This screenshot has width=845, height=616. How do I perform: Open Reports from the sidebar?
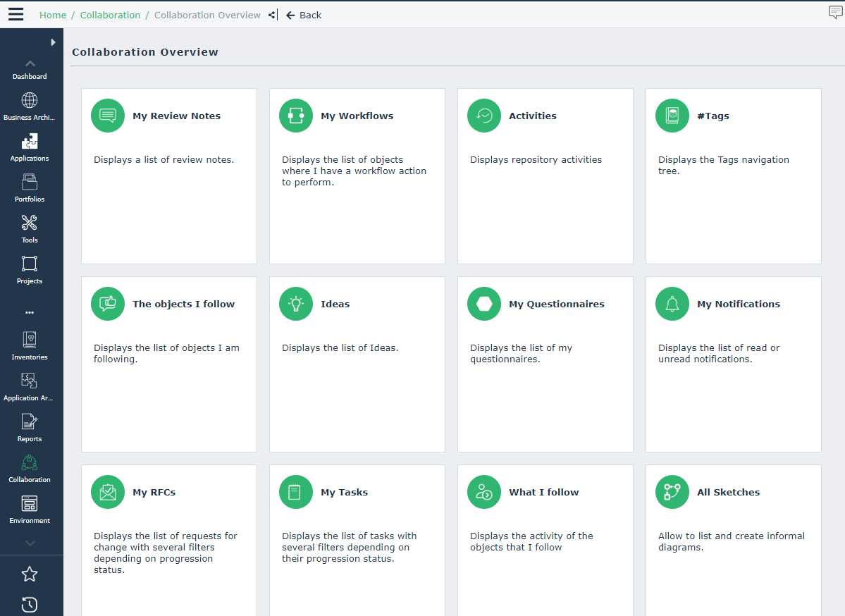click(x=30, y=428)
